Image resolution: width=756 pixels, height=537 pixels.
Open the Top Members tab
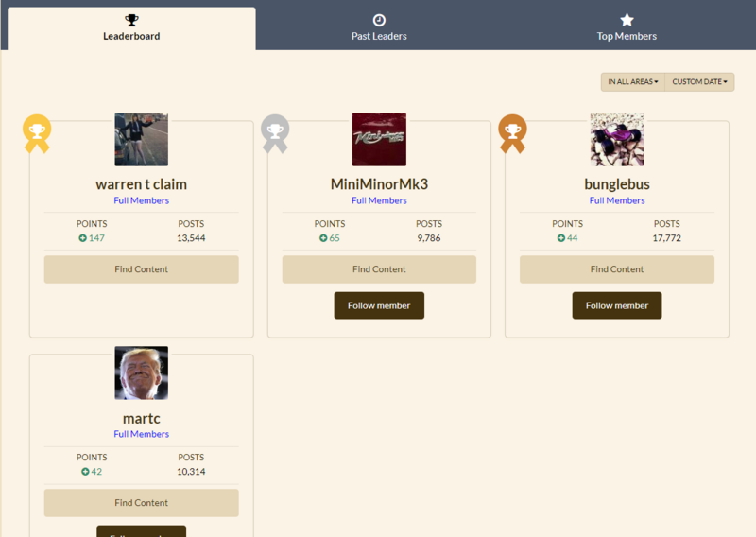627,27
